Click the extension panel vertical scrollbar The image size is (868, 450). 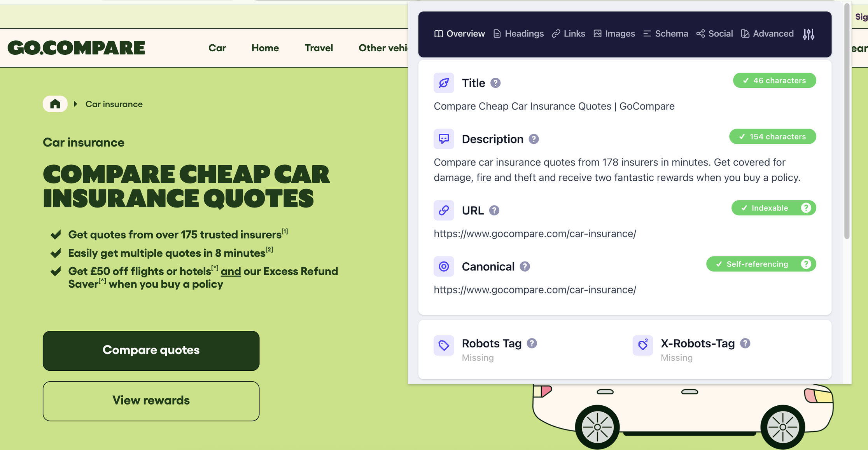point(847,120)
